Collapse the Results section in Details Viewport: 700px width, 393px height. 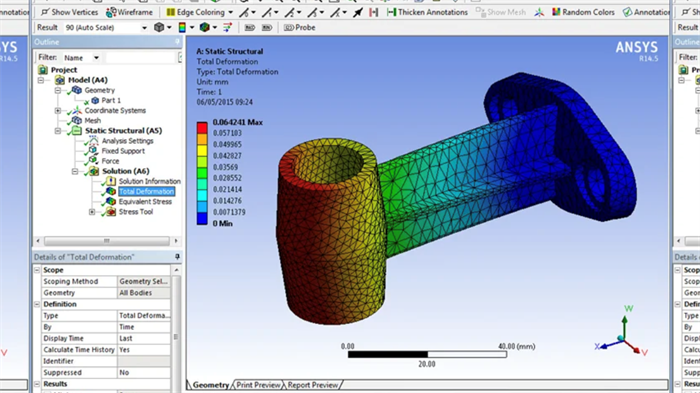click(37, 384)
